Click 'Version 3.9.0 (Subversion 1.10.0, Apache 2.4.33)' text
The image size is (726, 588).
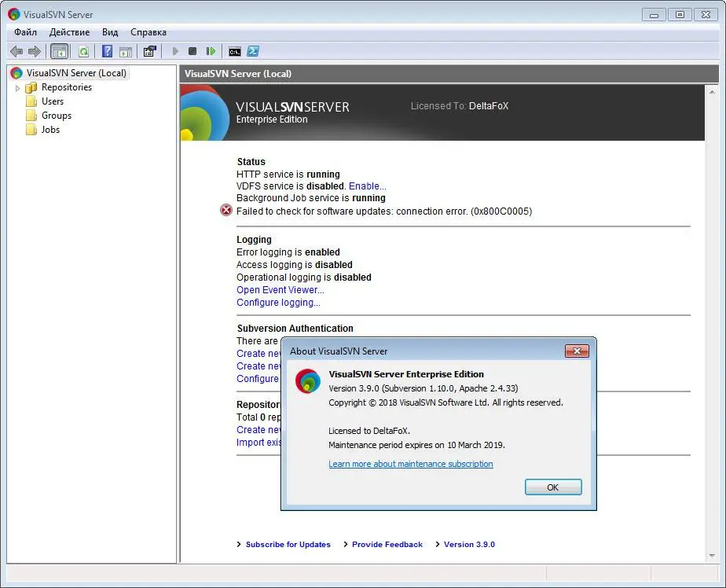click(x=423, y=388)
